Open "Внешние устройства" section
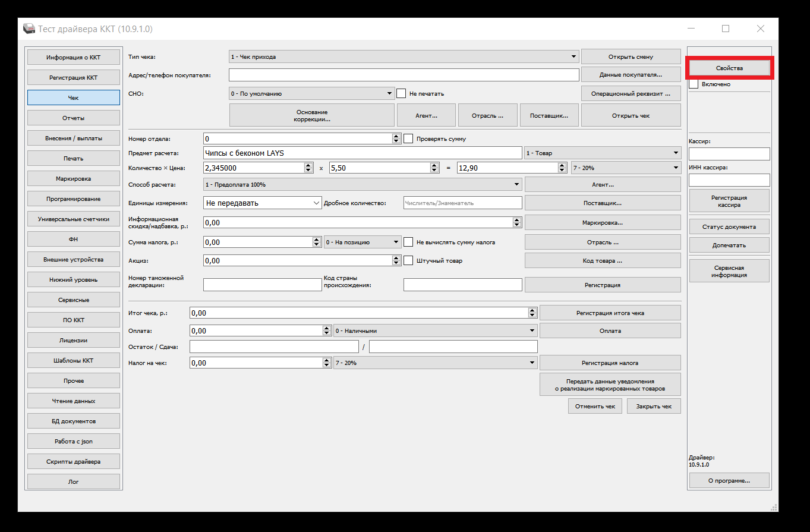Viewport: 810px width, 532px height. (x=74, y=260)
